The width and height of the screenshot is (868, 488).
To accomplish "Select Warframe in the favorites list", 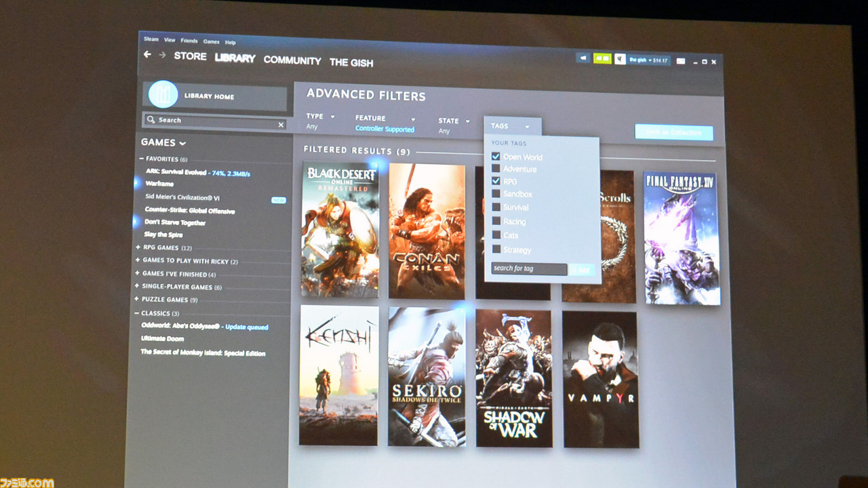I will [x=159, y=184].
